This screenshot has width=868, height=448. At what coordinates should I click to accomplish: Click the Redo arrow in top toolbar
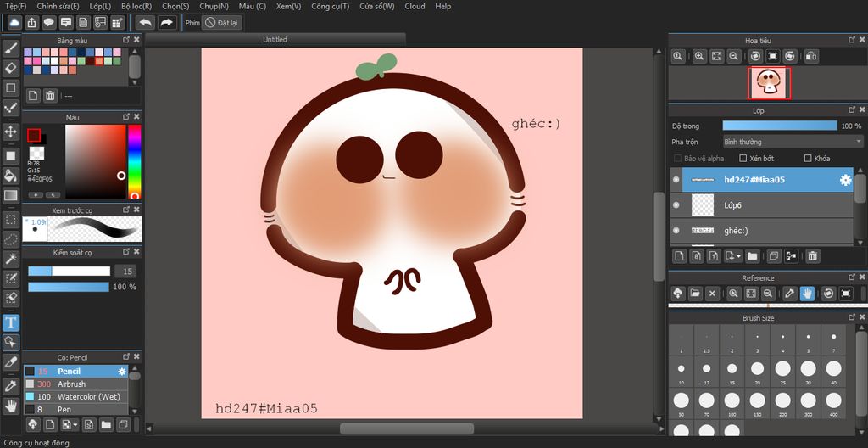[166, 23]
